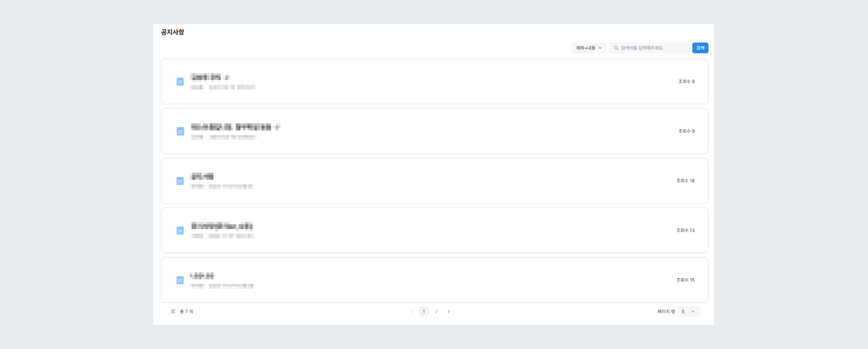Open the 제목+내용 search filter dropdown
Image resolution: width=868 pixels, height=349 pixels.
pyautogui.click(x=589, y=48)
